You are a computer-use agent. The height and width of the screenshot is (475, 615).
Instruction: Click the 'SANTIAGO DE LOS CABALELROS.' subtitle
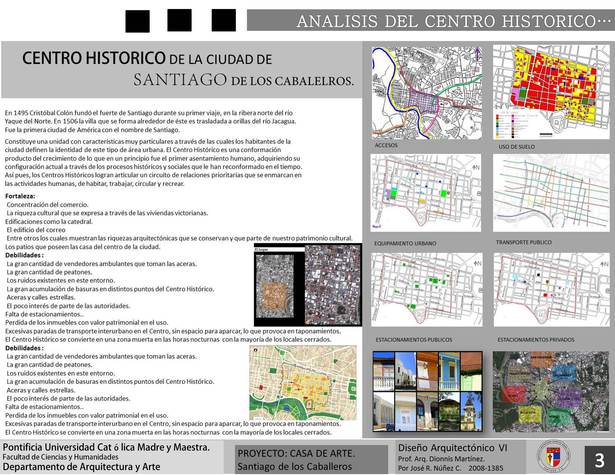[243, 80]
